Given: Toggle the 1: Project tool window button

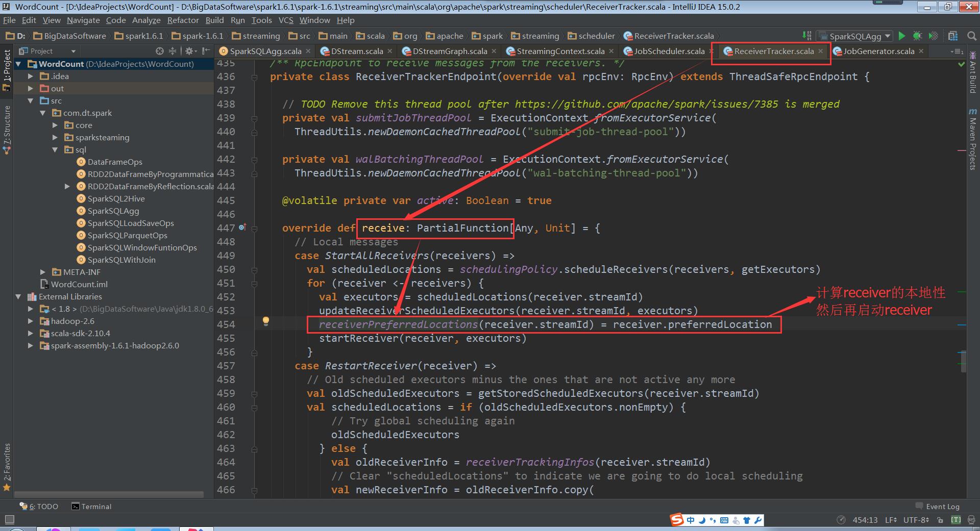Looking at the screenshot, I should point(7,70).
